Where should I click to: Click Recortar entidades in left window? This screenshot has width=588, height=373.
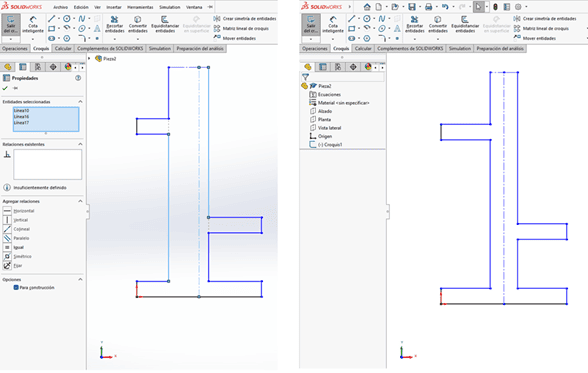click(x=114, y=24)
